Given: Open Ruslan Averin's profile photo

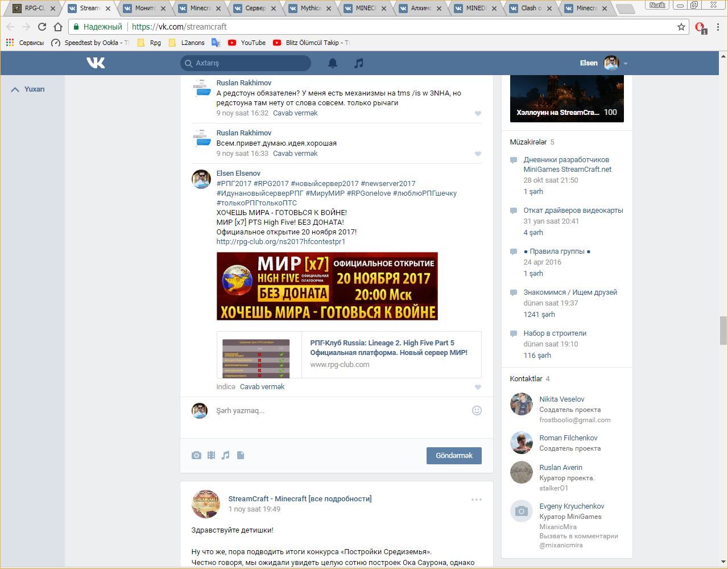Looking at the screenshot, I should (x=521, y=472).
